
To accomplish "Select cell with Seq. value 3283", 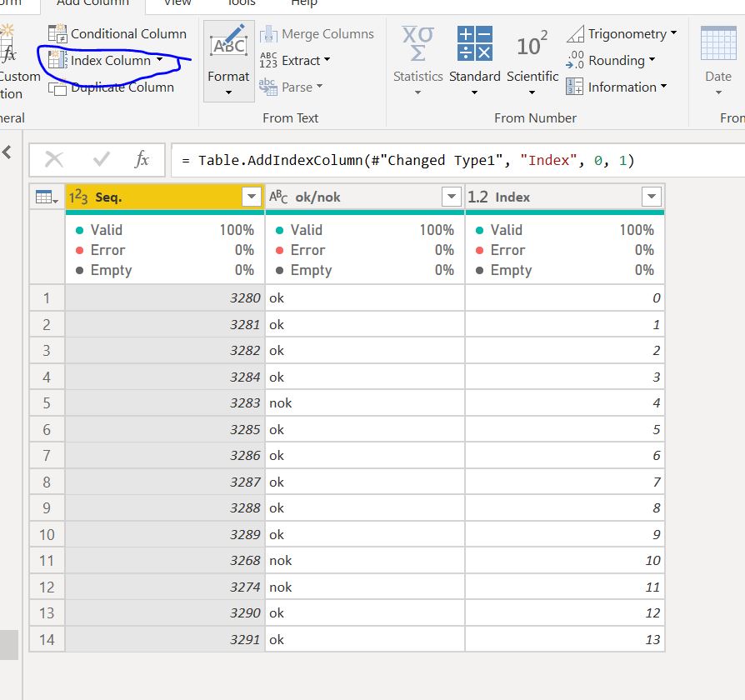I will (164, 403).
